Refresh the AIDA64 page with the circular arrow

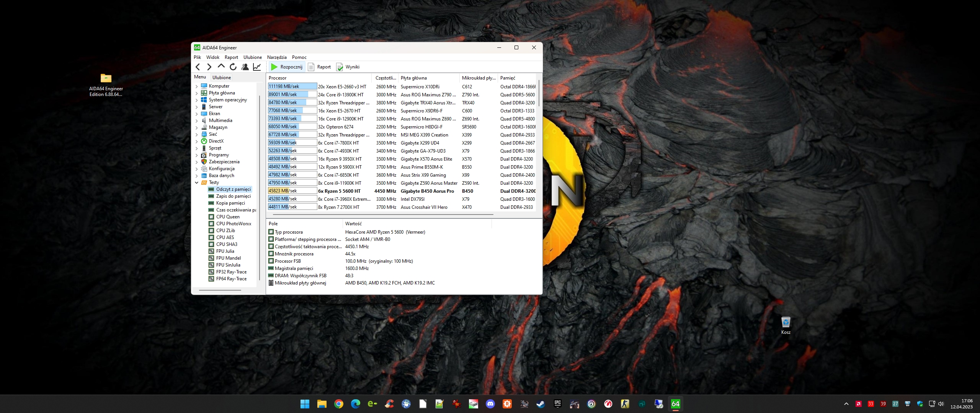click(233, 67)
